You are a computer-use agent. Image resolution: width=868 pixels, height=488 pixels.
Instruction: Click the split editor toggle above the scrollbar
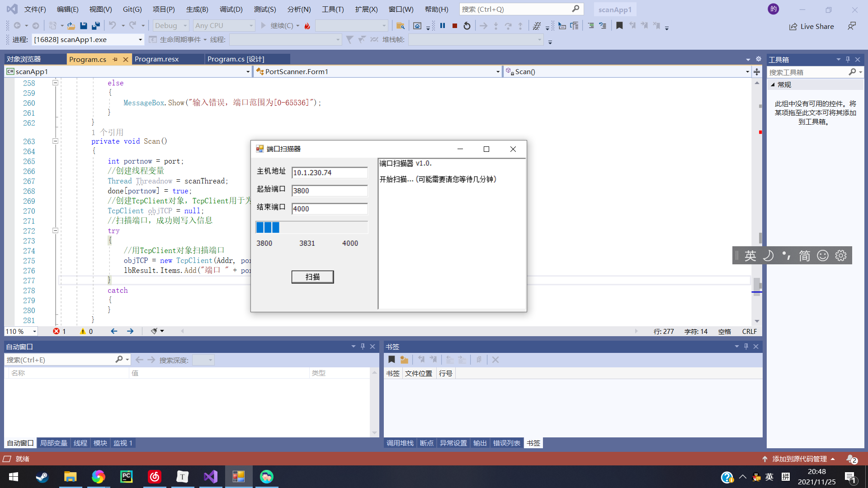(757, 71)
